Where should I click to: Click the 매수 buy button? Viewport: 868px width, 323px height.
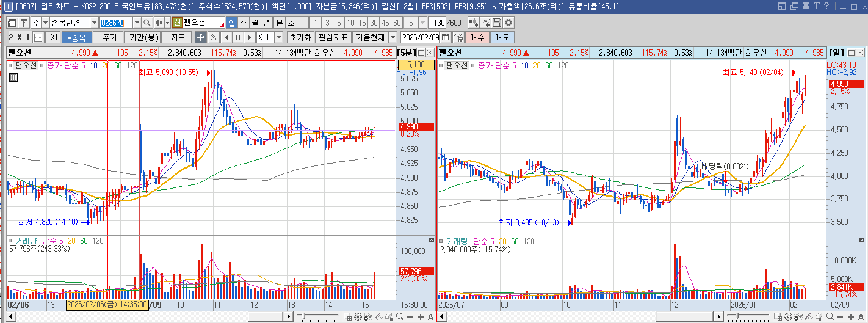click(477, 37)
